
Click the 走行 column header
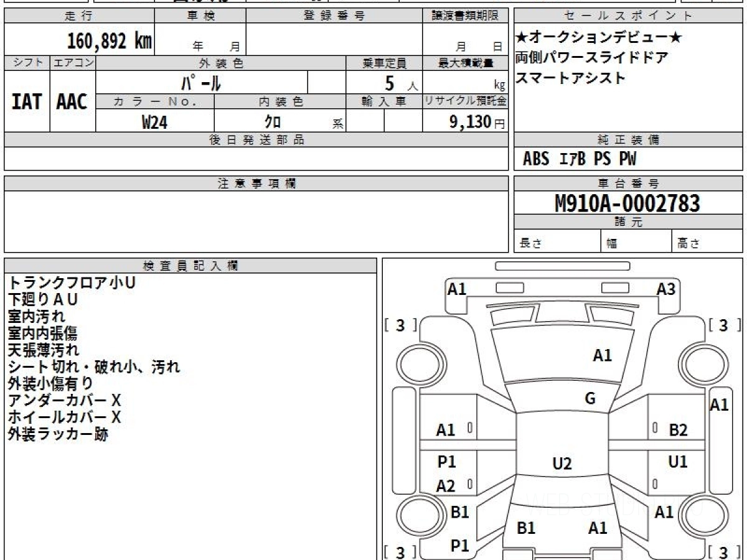(x=78, y=16)
